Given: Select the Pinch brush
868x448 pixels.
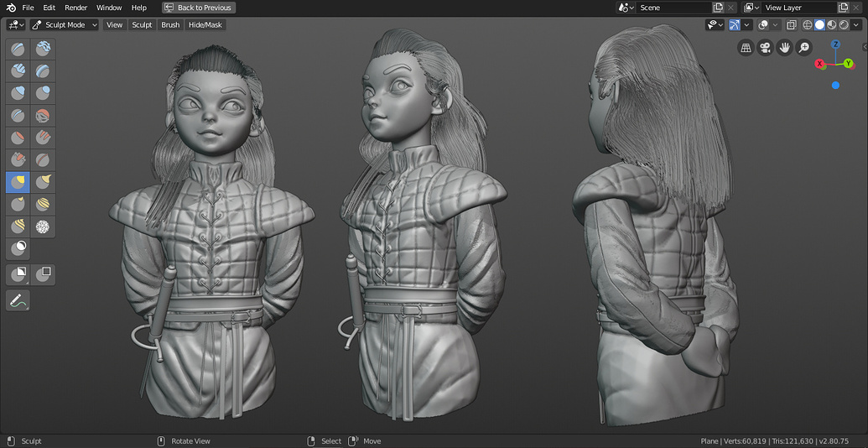Looking at the screenshot, I should pos(43,160).
